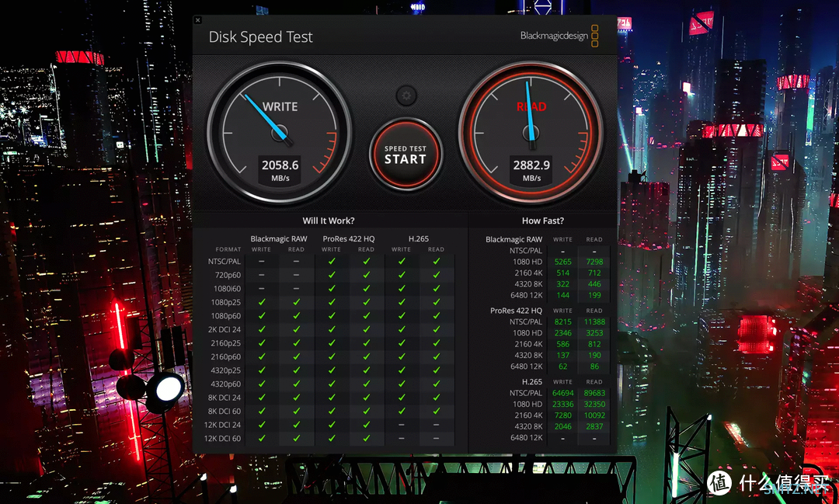Click the 4320p60 format row label
This screenshot has height=504, width=839.
point(226,384)
